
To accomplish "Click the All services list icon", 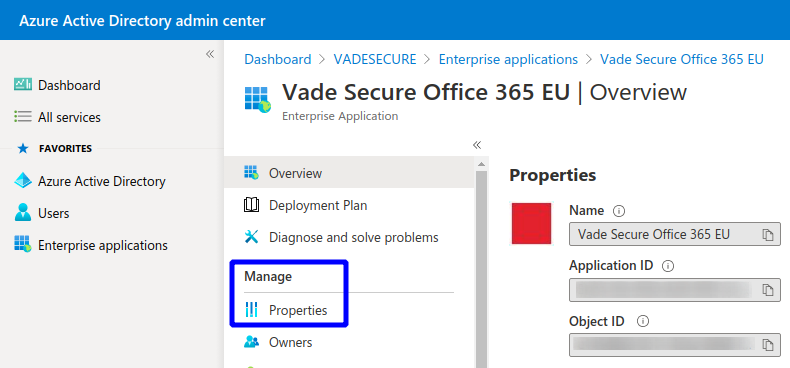I will (x=23, y=117).
